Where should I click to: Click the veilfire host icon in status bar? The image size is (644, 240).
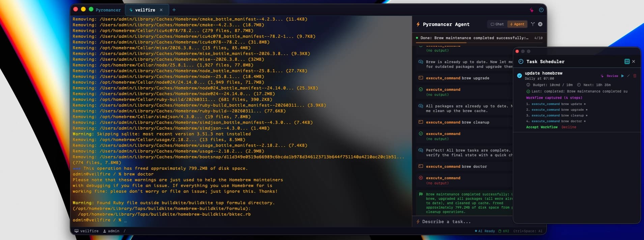click(77, 231)
